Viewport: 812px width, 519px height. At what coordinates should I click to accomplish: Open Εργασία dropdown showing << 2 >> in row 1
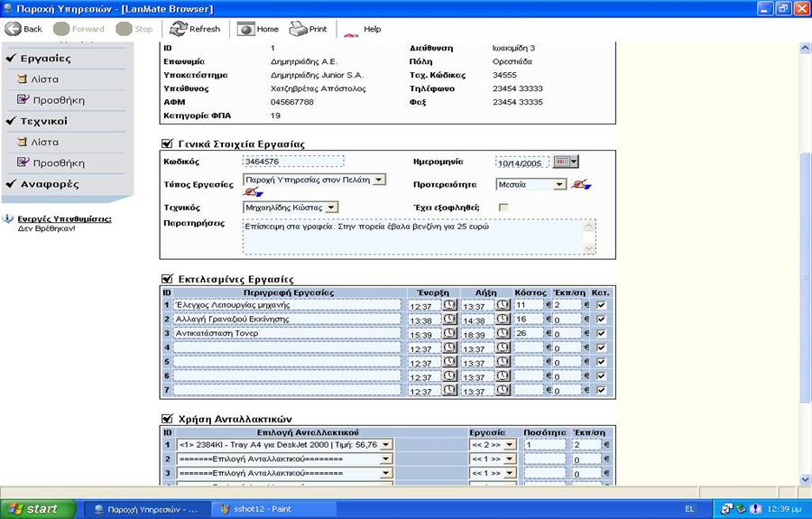(x=493, y=444)
